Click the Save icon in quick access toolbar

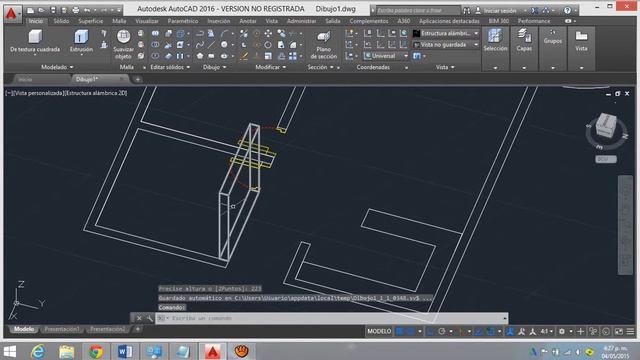[53, 10]
